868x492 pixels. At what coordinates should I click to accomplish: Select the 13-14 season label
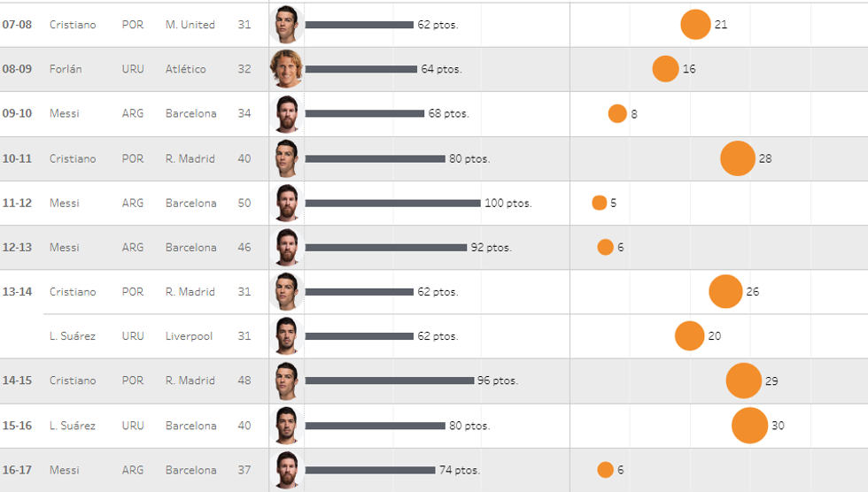[x=17, y=292]
